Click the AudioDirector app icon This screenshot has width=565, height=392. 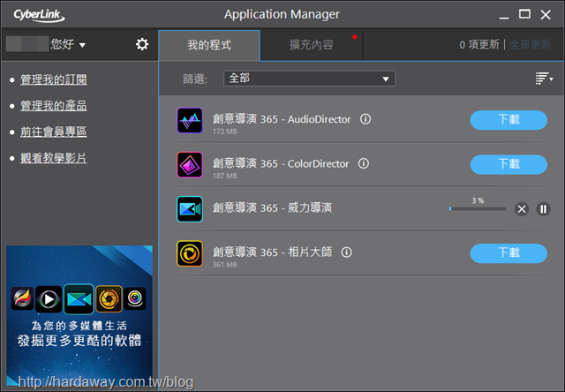(x=190, y=120)
